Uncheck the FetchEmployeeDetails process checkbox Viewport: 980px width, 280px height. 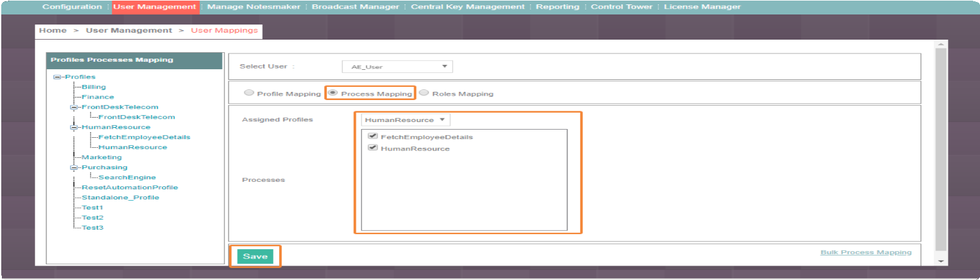click(372, 136)
